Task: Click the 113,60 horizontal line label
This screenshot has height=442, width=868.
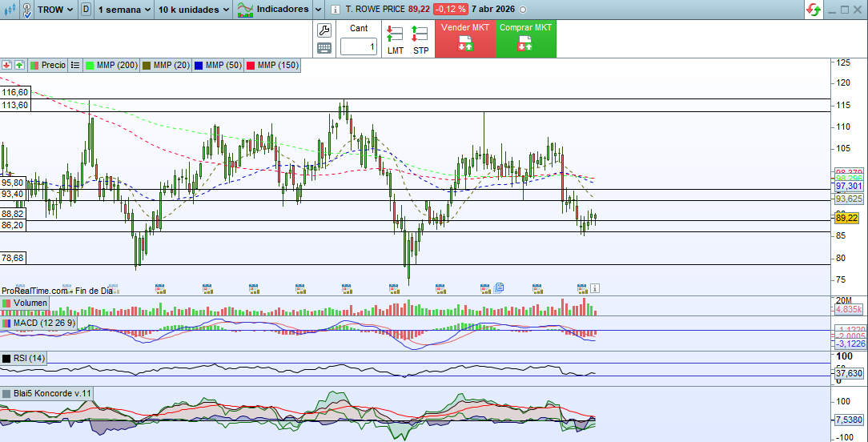Action: tap(15, 105)
